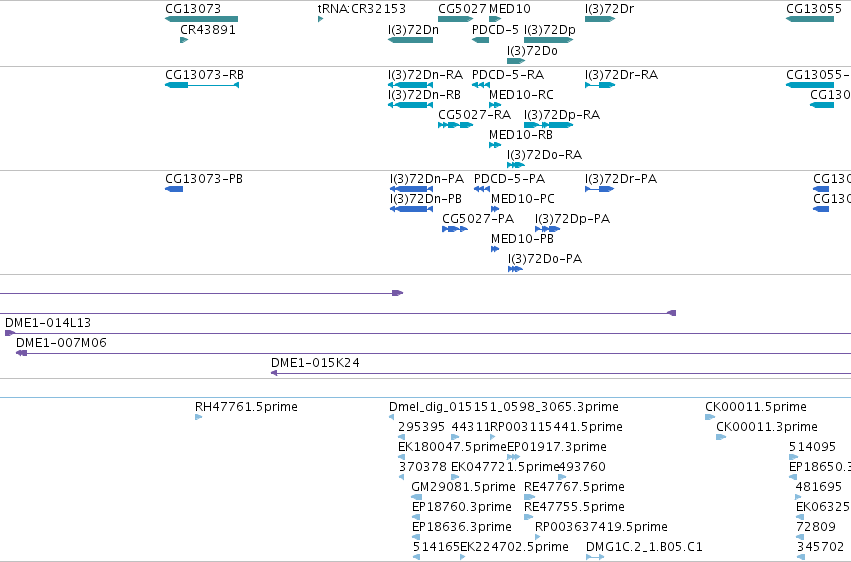
Task: Select the MED10-PB protein label
Action: (x=522, y=239)
